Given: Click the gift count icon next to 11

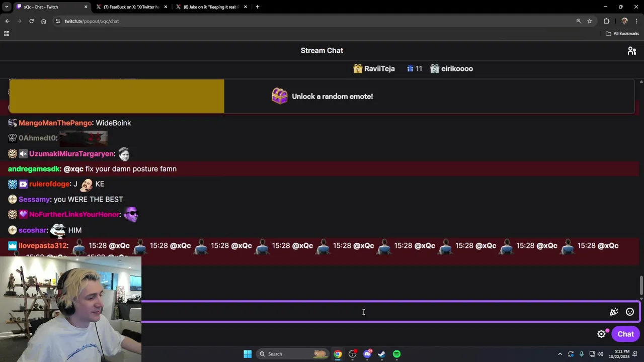Looking at the screenshot, I should pyautogui.click(x=410, y=68).
